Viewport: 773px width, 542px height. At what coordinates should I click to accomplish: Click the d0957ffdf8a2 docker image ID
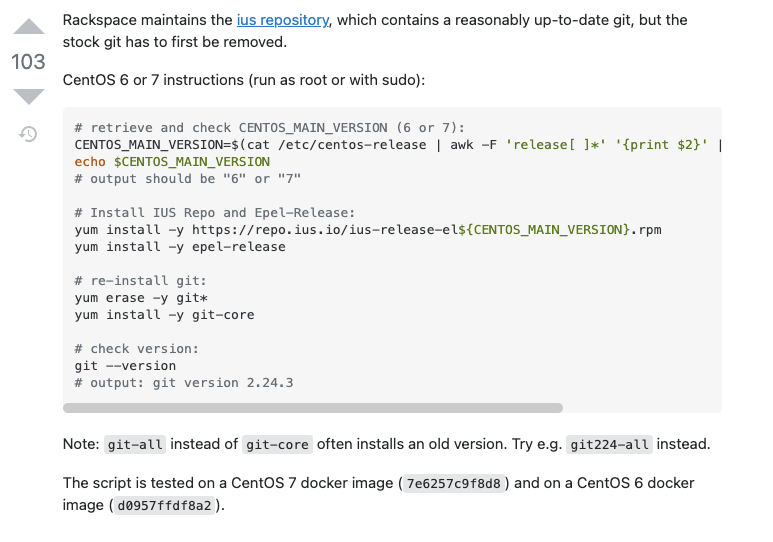(164, 506)
